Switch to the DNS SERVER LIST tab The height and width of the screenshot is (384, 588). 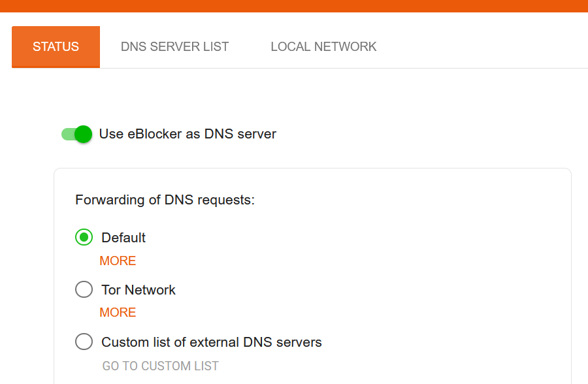[x=174, y=47]
